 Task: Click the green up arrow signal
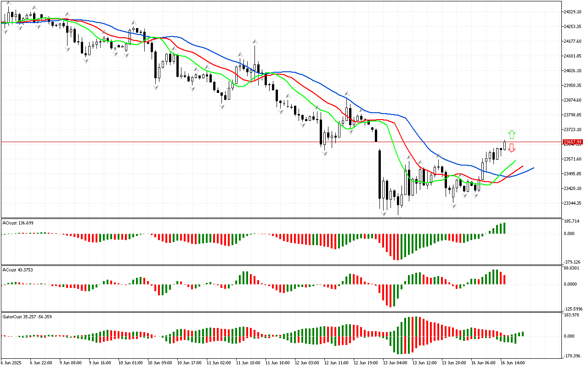(512, 135)
